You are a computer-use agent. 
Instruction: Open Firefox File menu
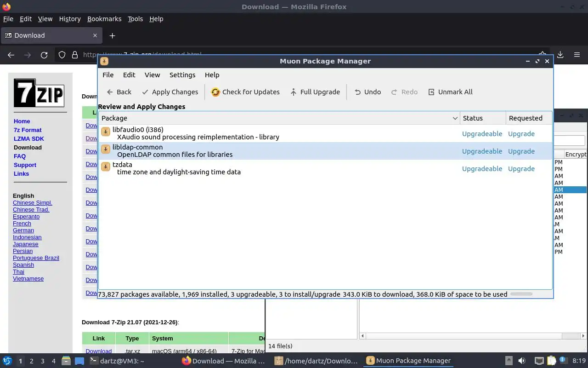click(8, 19)
